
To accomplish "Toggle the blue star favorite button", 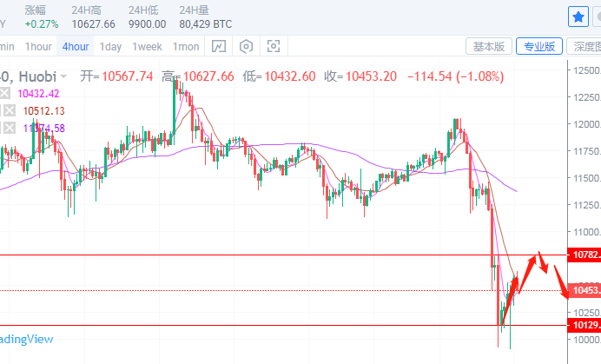I will [578, 17].
